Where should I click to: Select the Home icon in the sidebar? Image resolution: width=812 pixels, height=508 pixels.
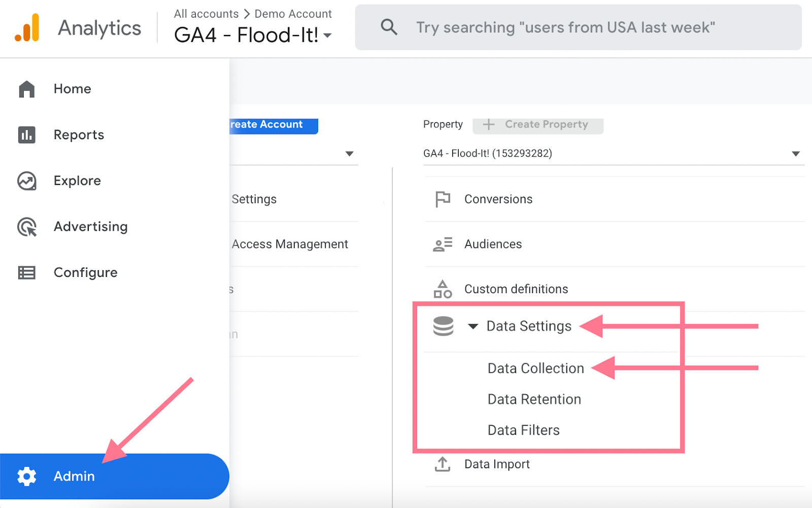click(x=26, y=88)
